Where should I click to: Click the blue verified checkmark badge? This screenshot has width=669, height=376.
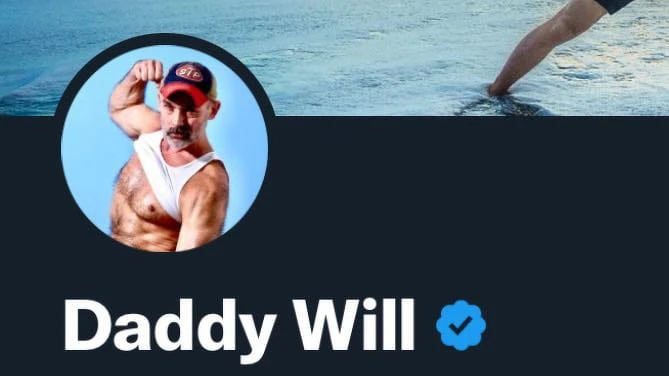point(461,325)
